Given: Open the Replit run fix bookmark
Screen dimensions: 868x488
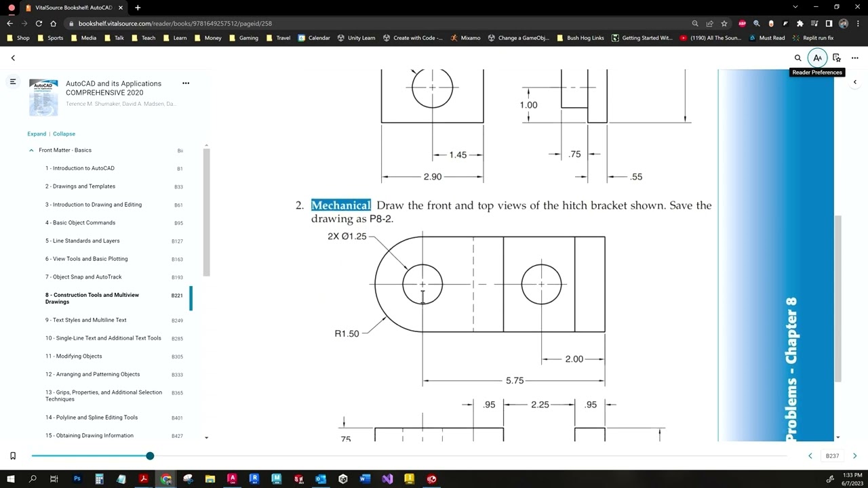Looking at the screenshot, I should [812, 38].
